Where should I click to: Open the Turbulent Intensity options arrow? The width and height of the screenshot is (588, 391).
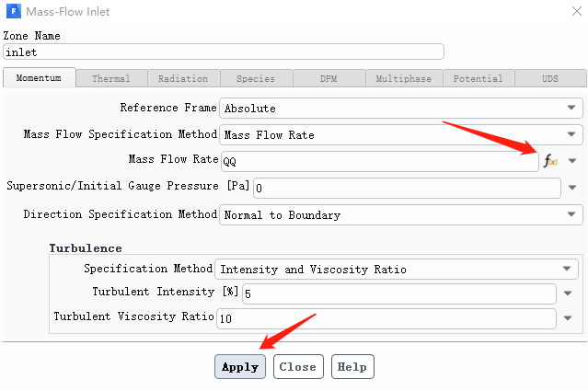tap(568, 294)
